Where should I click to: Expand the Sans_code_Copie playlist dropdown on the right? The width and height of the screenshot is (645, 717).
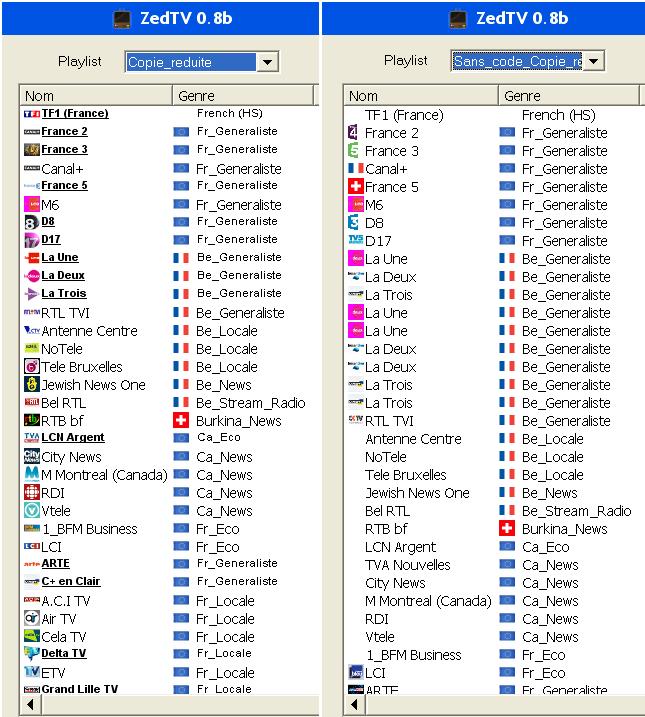[x=594, y=62]
